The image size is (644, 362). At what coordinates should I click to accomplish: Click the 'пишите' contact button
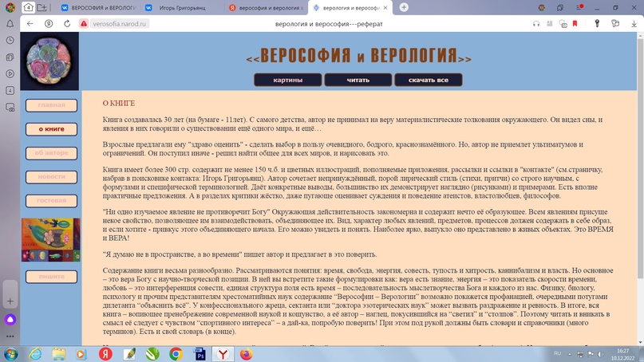(x=51, y=277)
